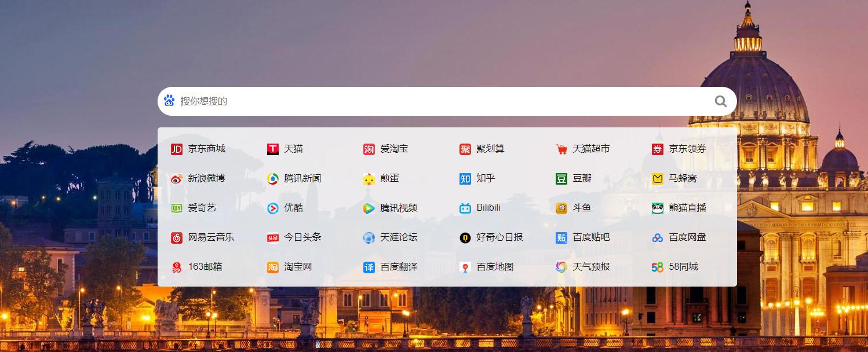Click the 腾讯新闻 colorful ring icon
The width and height of the screenshot is (868, 352).
(x=273, y=179)
